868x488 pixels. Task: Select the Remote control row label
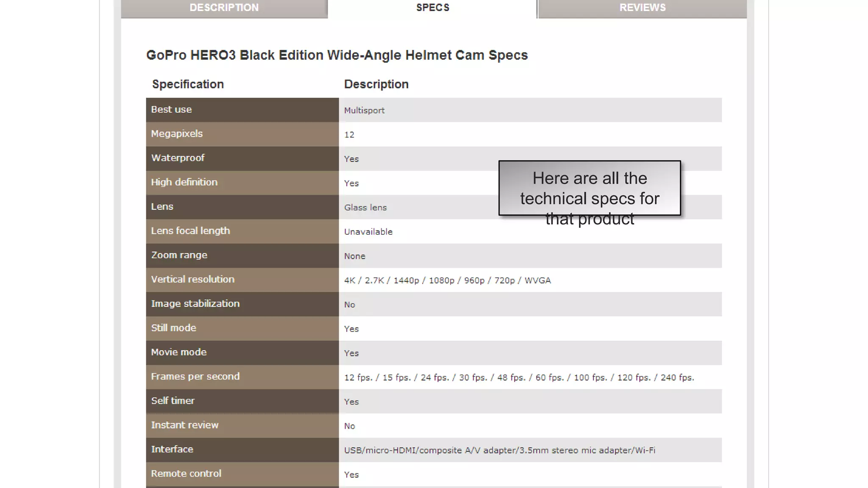click(186, 474)
